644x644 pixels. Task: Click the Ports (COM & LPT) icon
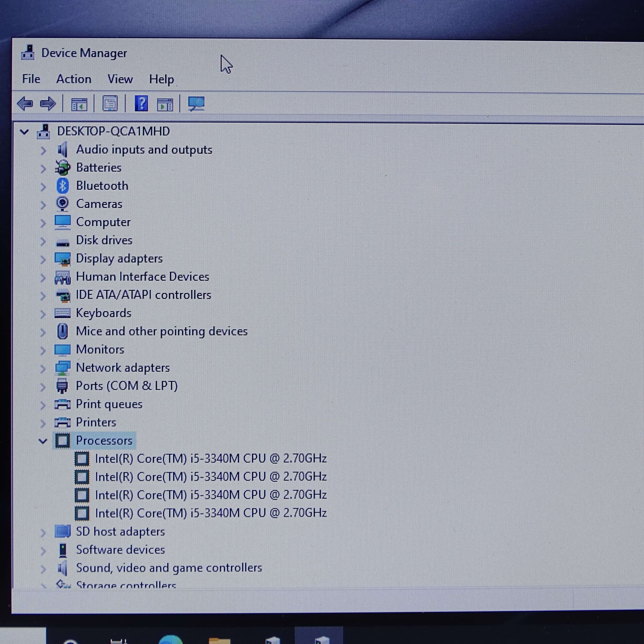[62, 386]
